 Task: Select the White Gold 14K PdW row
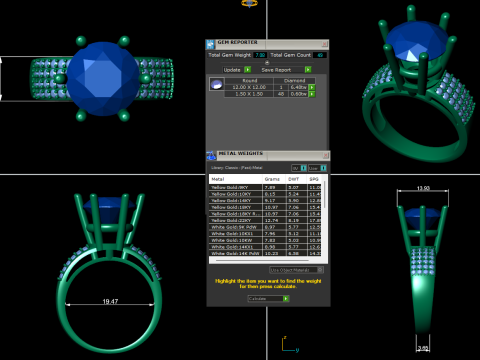tap(265, 253)
